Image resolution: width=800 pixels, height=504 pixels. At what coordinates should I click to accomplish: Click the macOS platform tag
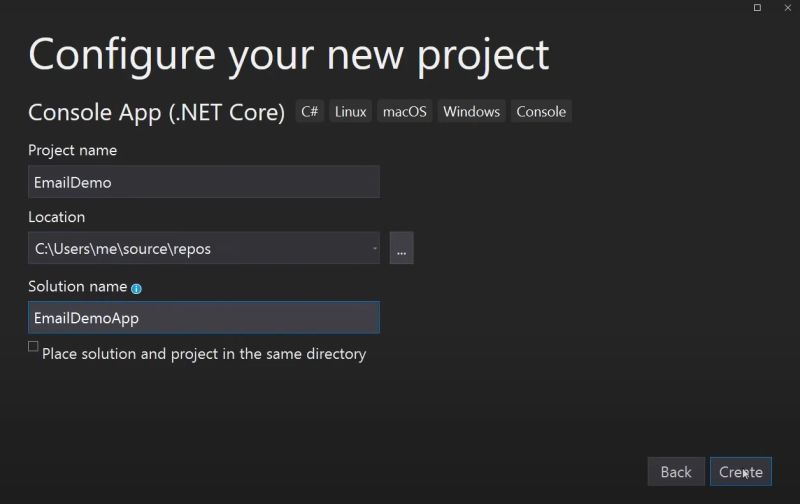pyautogui.click(x=404, y=111)
